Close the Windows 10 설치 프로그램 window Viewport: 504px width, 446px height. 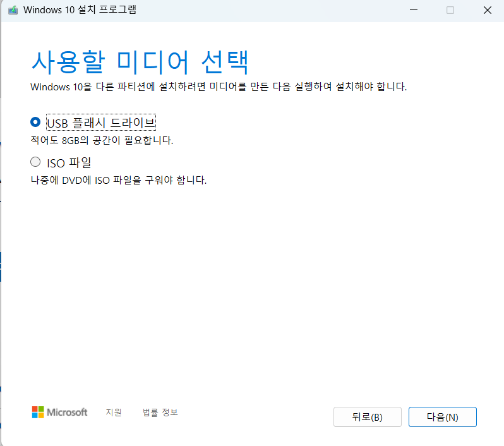point(488,10)
